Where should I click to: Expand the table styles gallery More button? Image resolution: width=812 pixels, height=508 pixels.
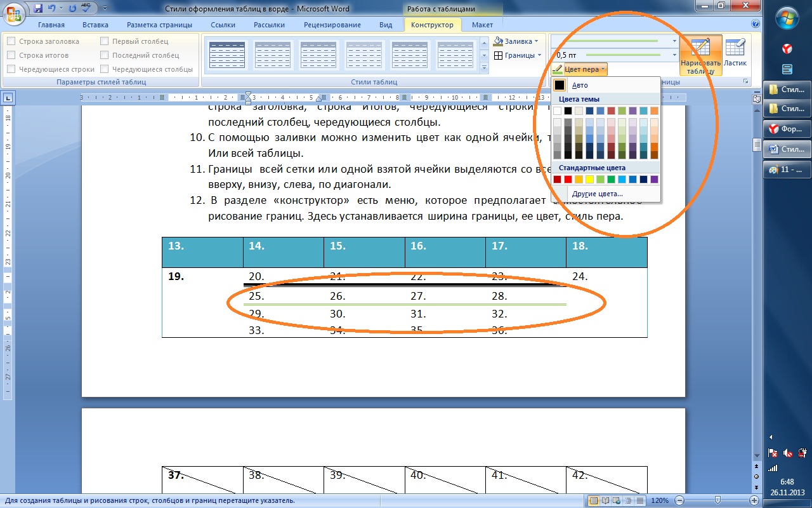(484, 67)
